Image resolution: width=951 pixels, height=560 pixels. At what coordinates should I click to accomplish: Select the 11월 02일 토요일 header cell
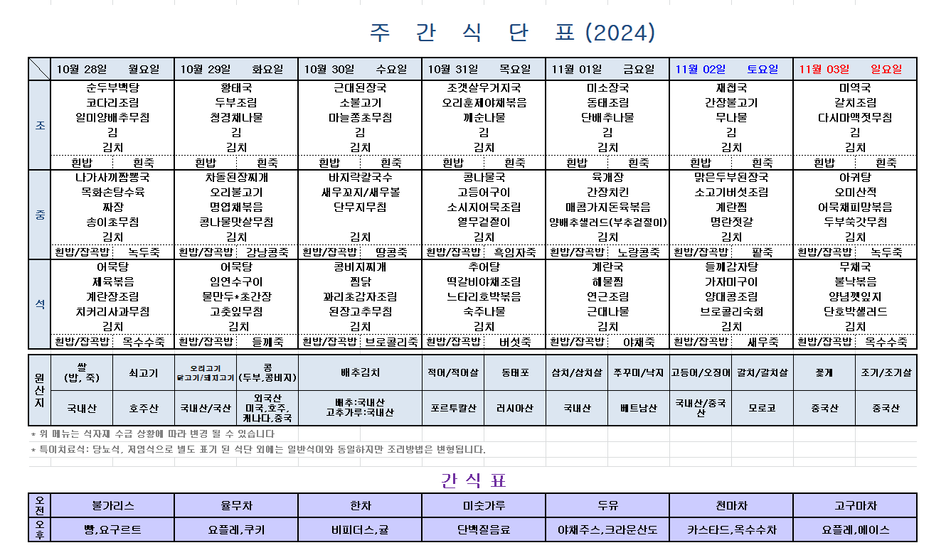point(731,69)
